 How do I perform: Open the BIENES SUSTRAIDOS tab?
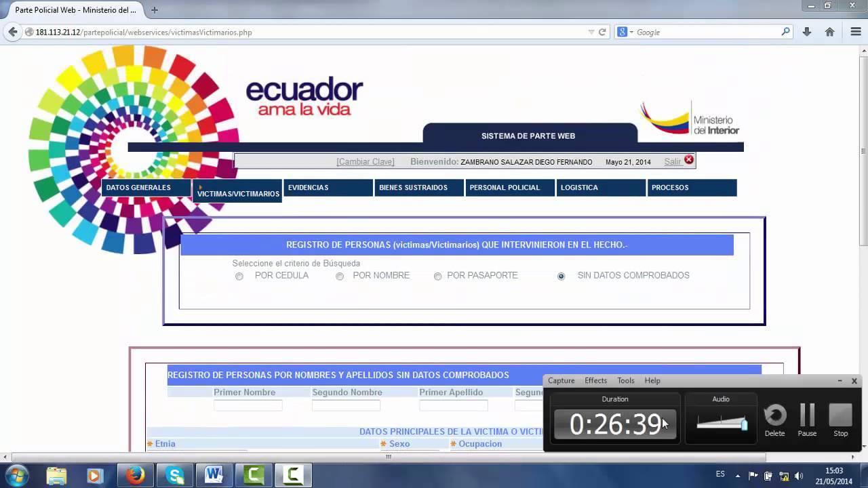[x=419, y=188]
